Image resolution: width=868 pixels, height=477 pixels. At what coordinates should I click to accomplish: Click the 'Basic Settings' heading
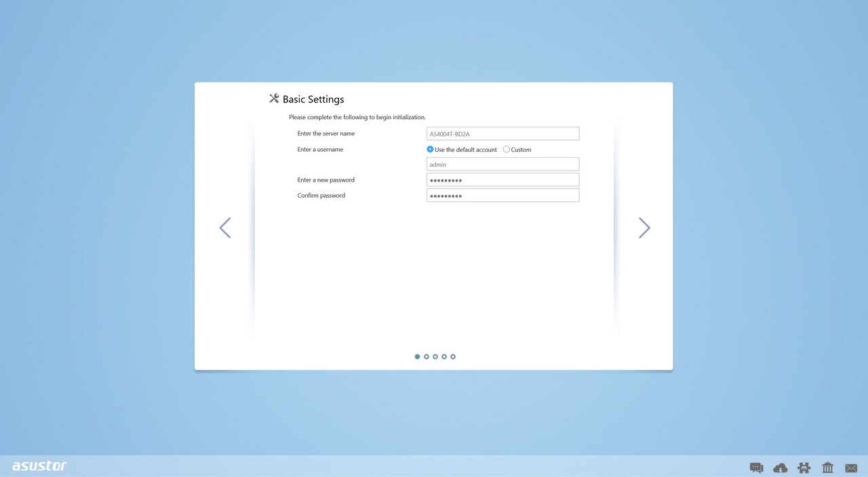pyautogui.click(x=313, y=99)
